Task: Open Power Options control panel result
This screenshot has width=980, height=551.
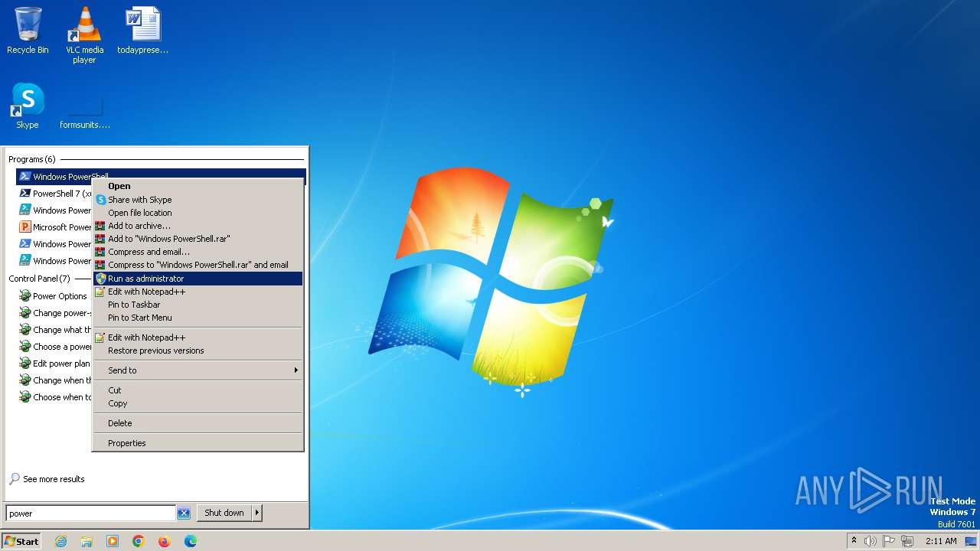Action: click(52, 296)
